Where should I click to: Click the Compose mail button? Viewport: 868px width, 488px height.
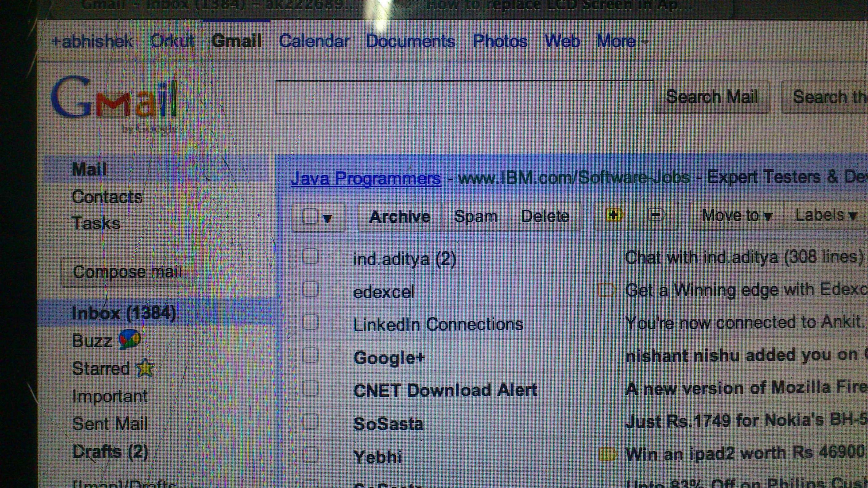pyautogui.click(x=127, y=272)
